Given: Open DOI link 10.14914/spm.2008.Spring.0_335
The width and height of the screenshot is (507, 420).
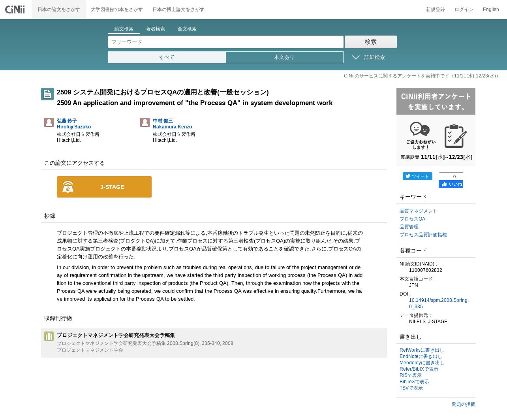Looking at the screenshot, I should click(x=439, y=303).
